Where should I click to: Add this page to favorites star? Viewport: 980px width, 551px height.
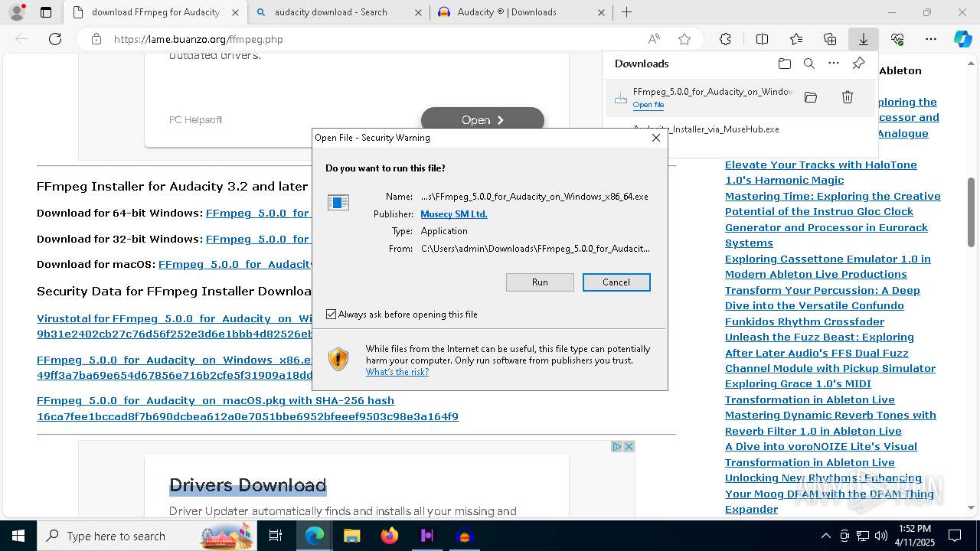coord(684,39)
